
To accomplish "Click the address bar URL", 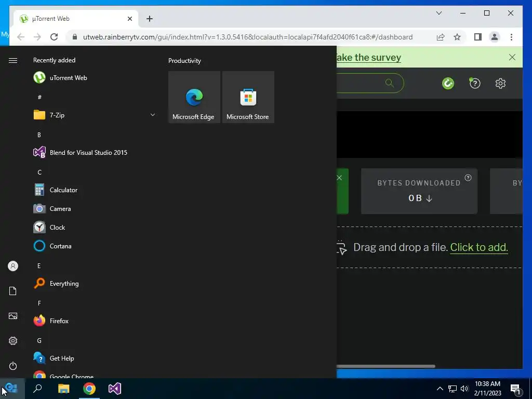I will 248,37.
